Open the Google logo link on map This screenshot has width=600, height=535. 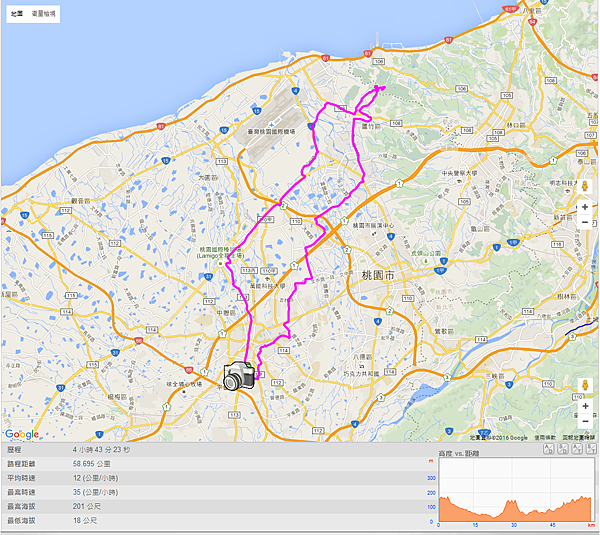22,434
